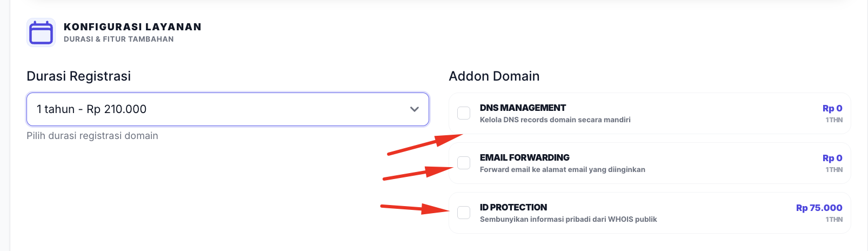The image size is (868, 251).
Task: Click the 'DURASI & FITUR TAMBAHAN' subtitle
Action: tap(118, 39)
